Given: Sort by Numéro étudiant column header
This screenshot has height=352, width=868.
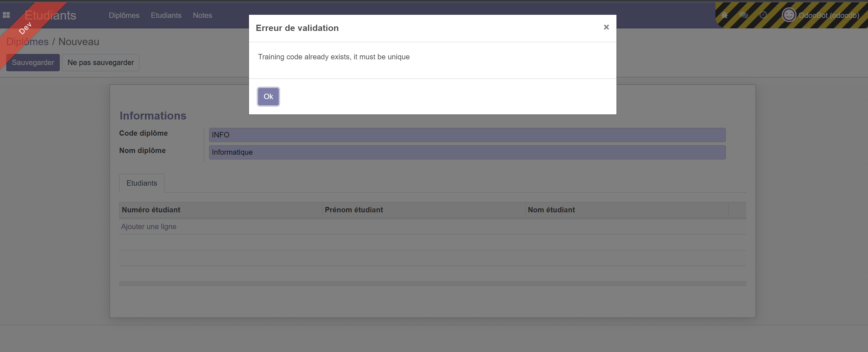Looking at the screenshot, I should (151, 210).
